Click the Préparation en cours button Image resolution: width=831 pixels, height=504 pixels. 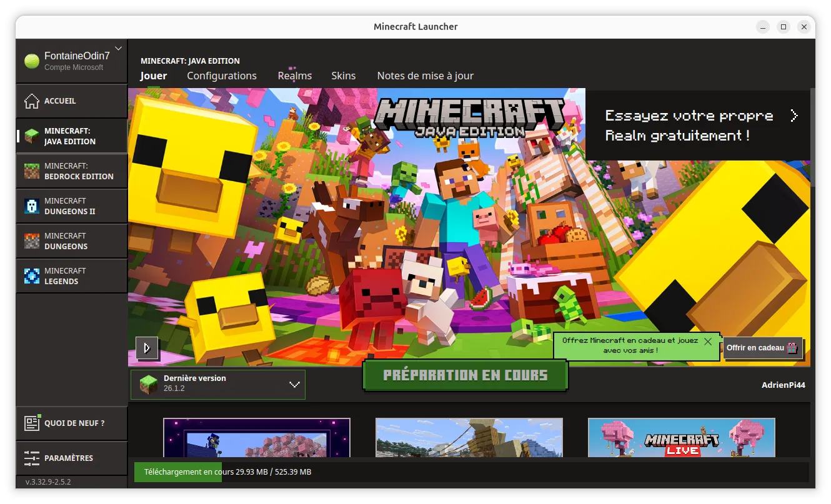point(465,375)
